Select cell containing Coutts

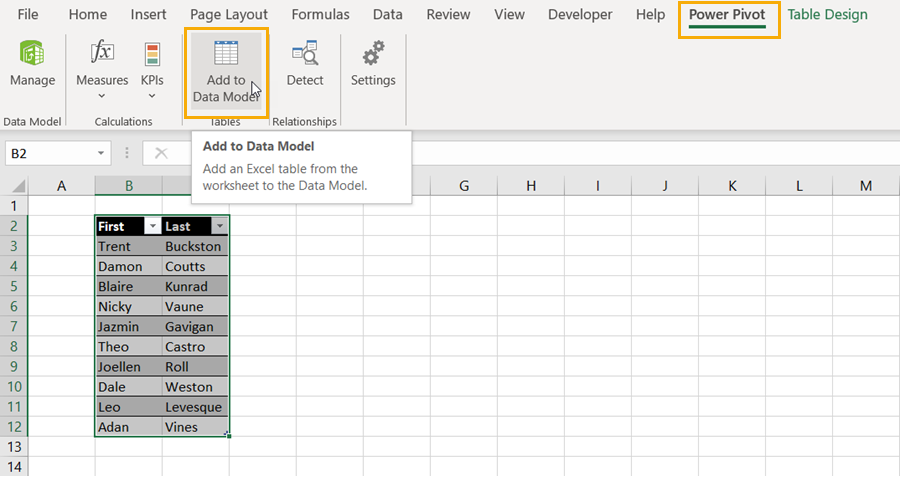pyautogui.click(x=196, y=266)
